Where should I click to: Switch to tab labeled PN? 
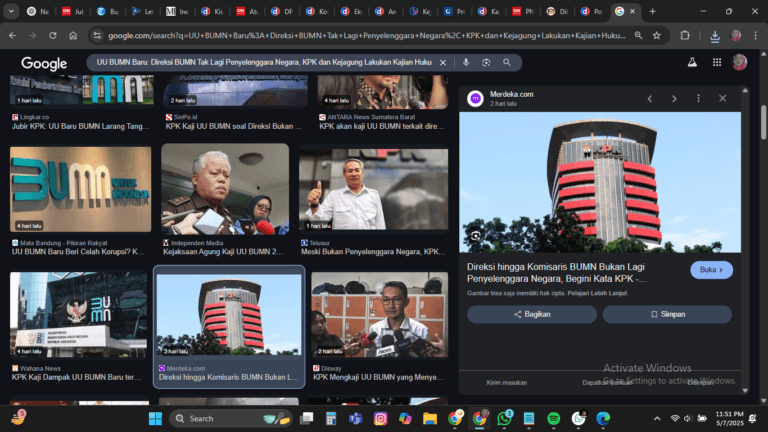[x=523, y=11]
